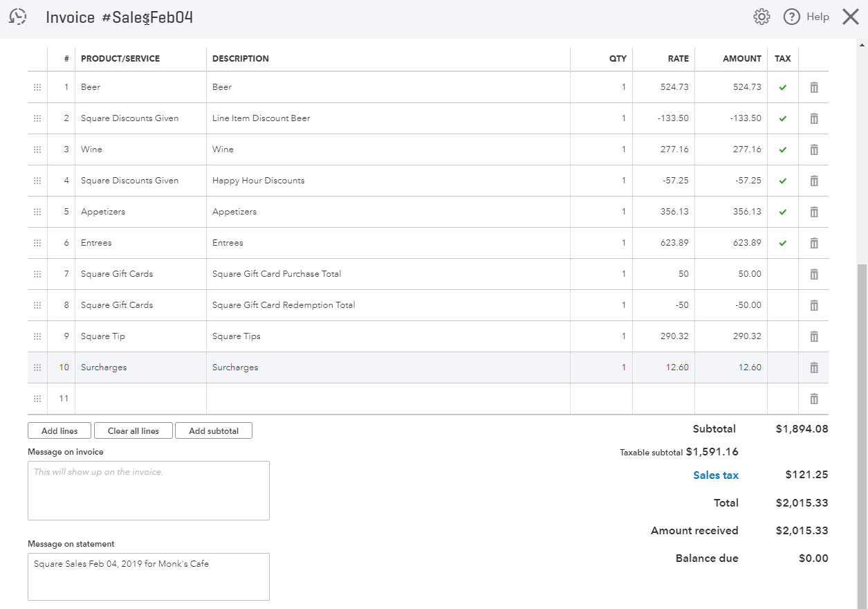Toggle the tax checkmark on the Appetizers row
Screen dimensions: 868x609
click(783, 212)
